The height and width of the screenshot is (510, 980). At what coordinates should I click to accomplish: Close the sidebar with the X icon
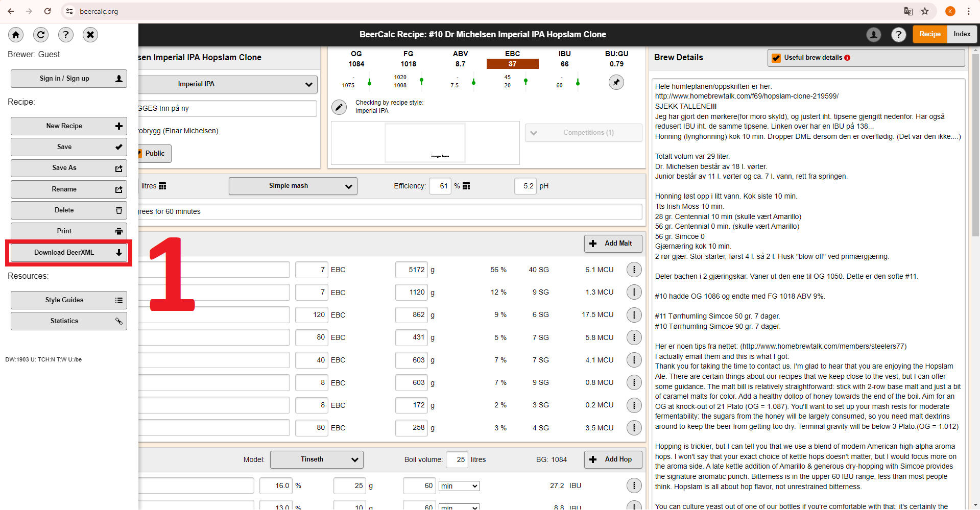coord(90,35)
